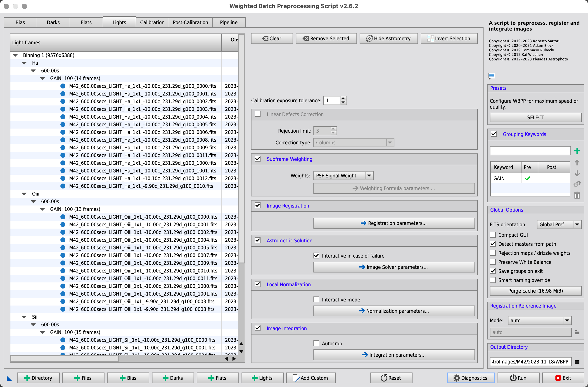This screenshot has width=588, height=387.
Task: Toggle the Interactive mode checkbox
Action: tap(316, 299)
